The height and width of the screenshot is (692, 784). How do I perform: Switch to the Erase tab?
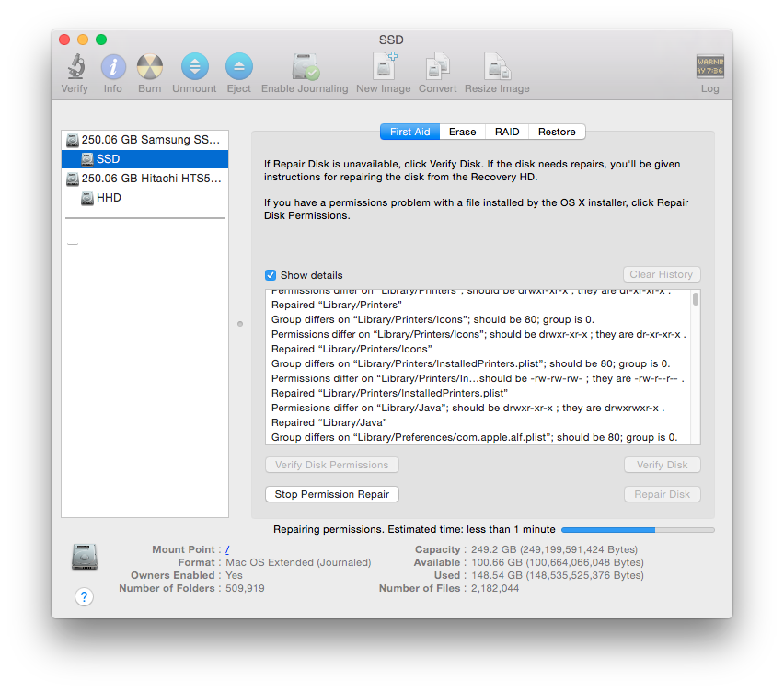(463, 132)
